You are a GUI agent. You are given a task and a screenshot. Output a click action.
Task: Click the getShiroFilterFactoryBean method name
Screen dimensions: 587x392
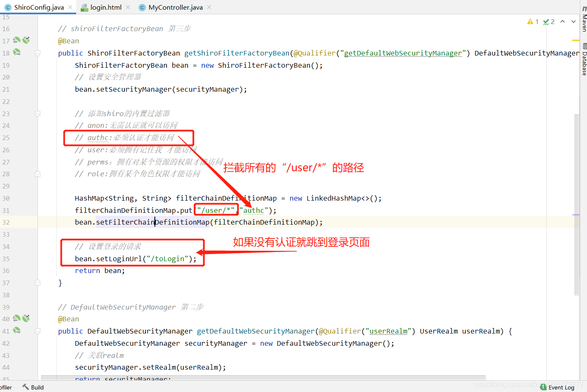tap(237, 53)
